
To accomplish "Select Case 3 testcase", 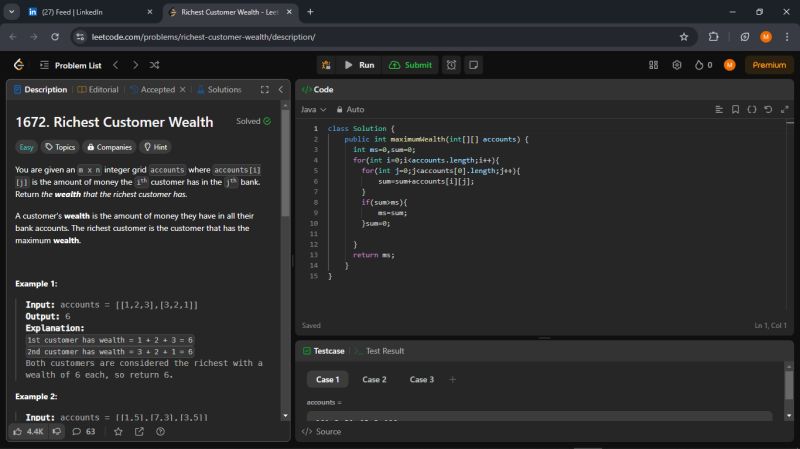I will 421,380.
